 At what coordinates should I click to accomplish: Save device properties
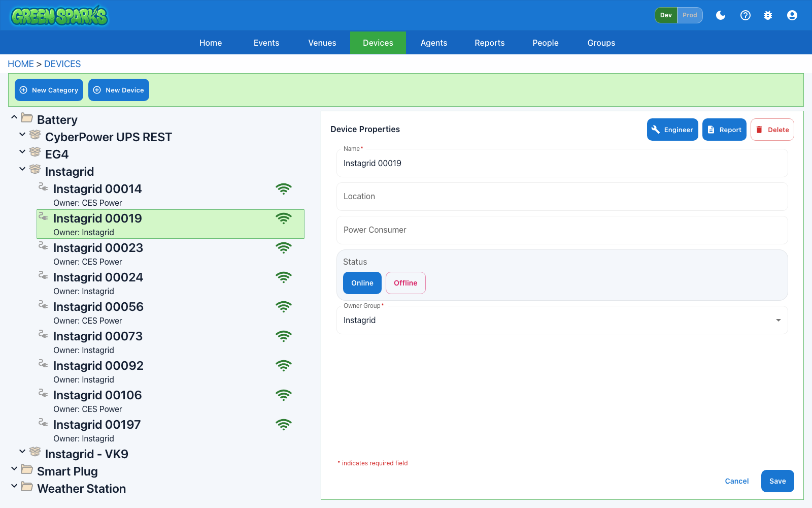click(x=777, y=481)
